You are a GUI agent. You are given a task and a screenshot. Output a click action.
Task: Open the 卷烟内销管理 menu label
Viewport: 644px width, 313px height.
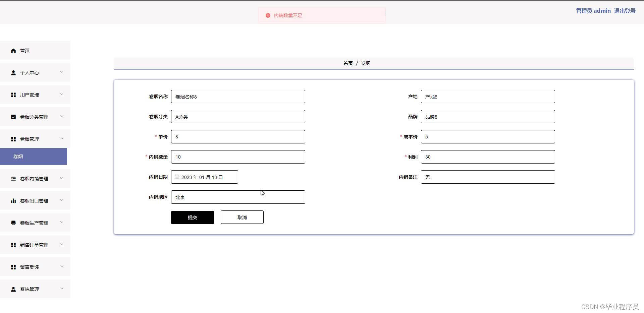pyautogui.click(x=34, y=179)
